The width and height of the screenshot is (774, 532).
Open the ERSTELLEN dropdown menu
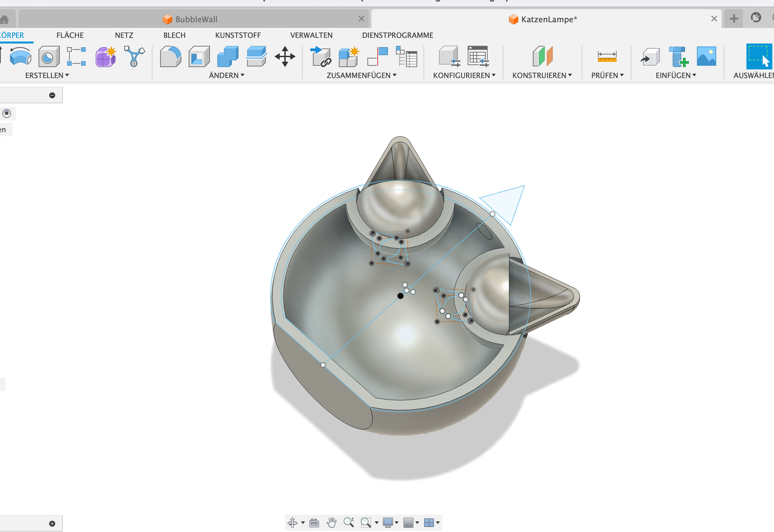pos(47,76)
